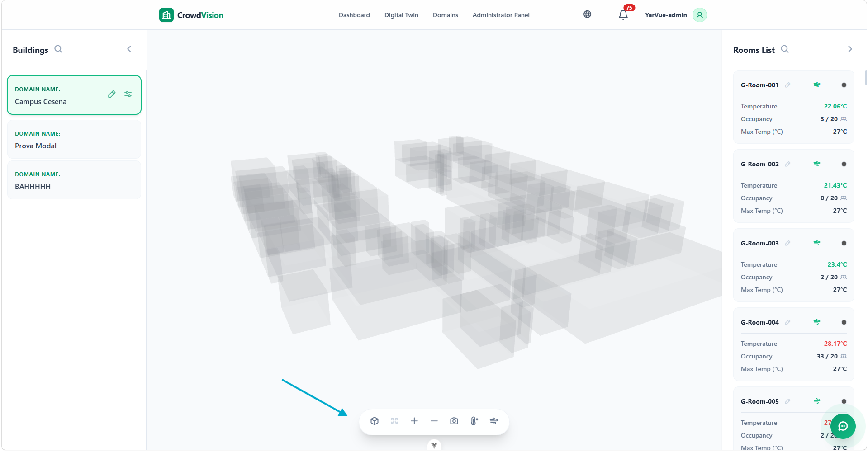This screenshot has width=868, height=452.
Task: Click temperature value 21.43°C
Action: point(835,185)
